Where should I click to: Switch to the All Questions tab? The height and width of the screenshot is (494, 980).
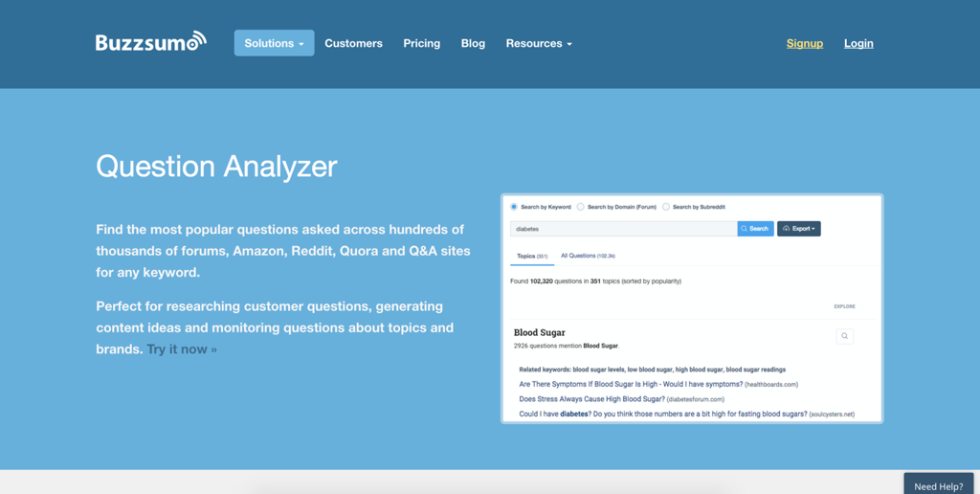[x=588, y=256]
